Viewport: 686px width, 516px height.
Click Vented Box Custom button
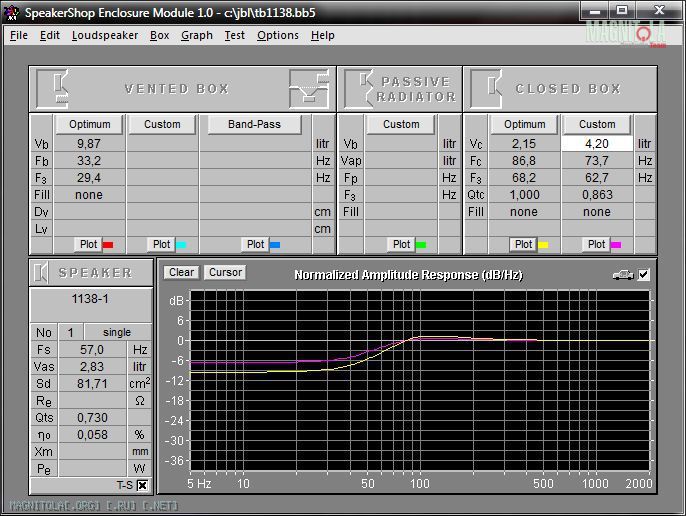point(162,124)
